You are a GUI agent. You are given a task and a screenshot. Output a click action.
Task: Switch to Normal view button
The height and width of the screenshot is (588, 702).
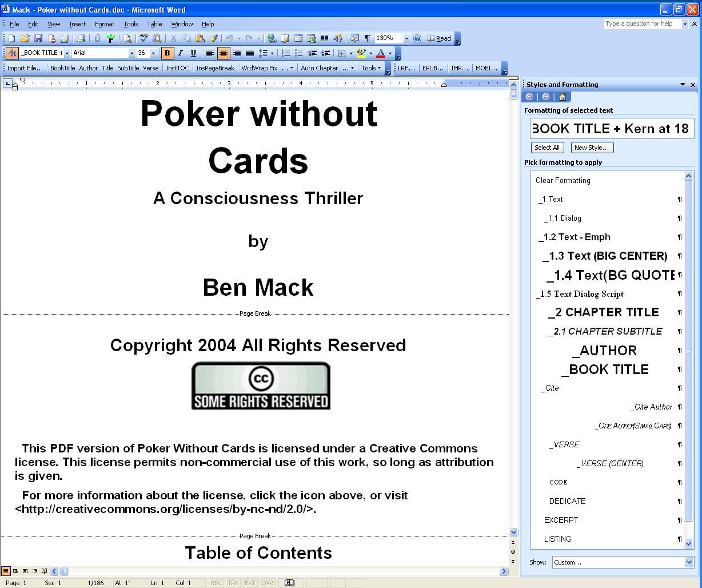point(6,571)
